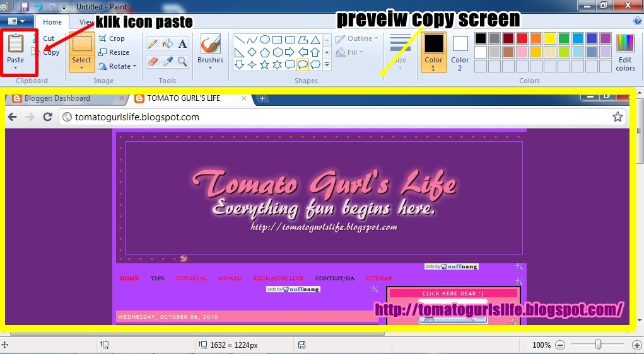644x354 pixels.
Task: Activate Color 1 foreground button
Action: click(x=434, y=52)
